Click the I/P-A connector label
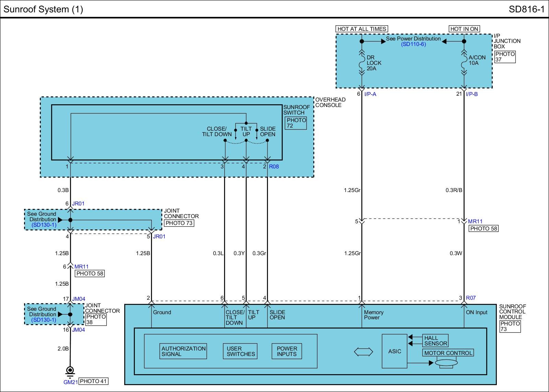This screenshot has height=392, width=549. [x=370, y=94]
